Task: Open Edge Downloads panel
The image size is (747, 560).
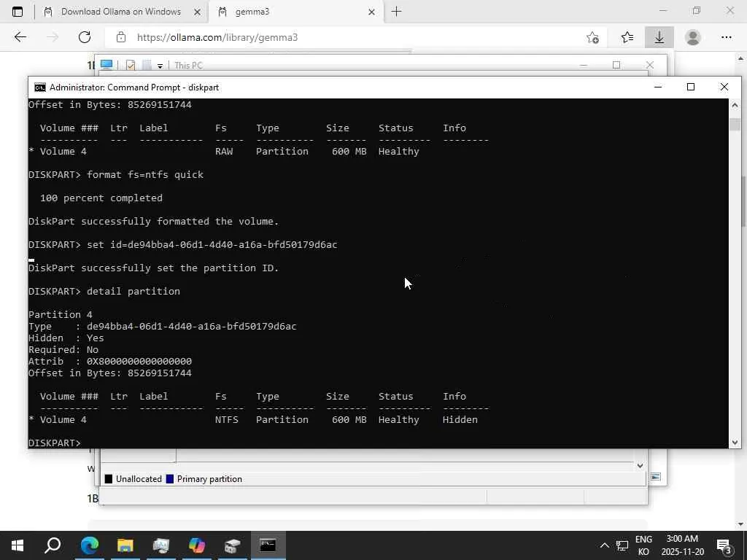Action: (659, 37)
